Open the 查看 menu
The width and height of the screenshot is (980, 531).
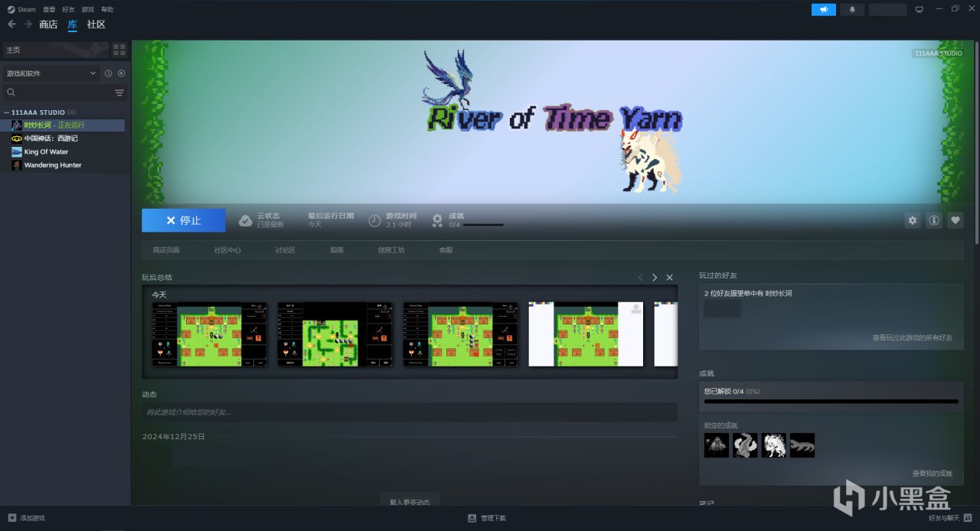click(x=49, y=9)
